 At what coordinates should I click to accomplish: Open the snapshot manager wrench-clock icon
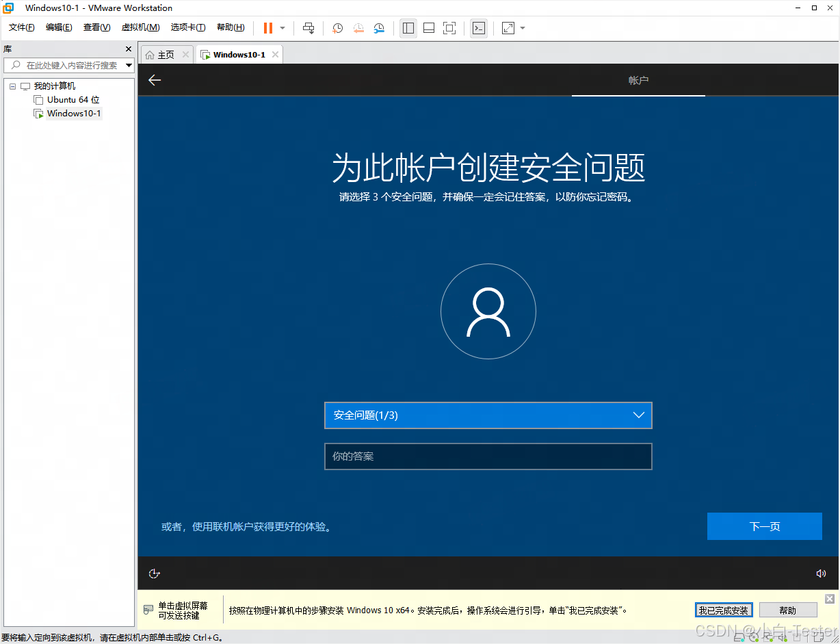(x=379, y=28)
